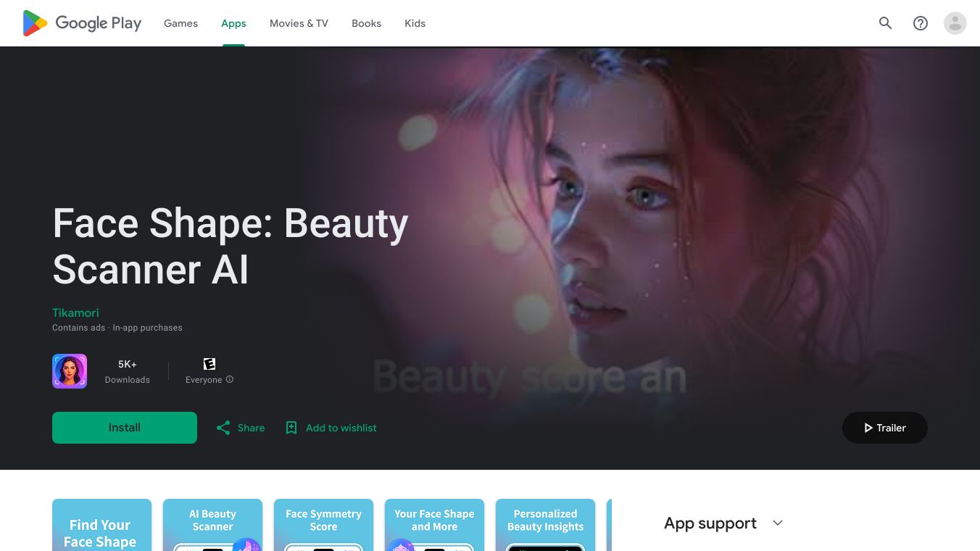The width and height of the screenshot is (980, 551).
Task: Click the Contains ads · In-app purchases text
Action: 117,328
